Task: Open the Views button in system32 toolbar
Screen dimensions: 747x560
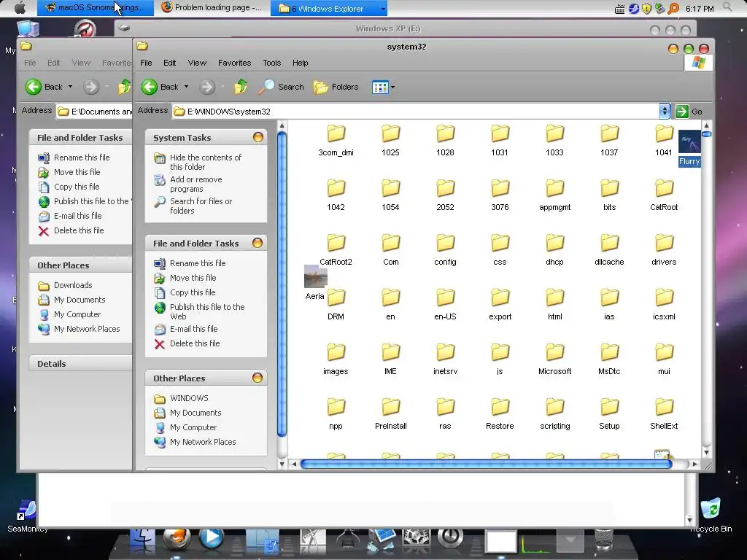Action: click(380, 87)
